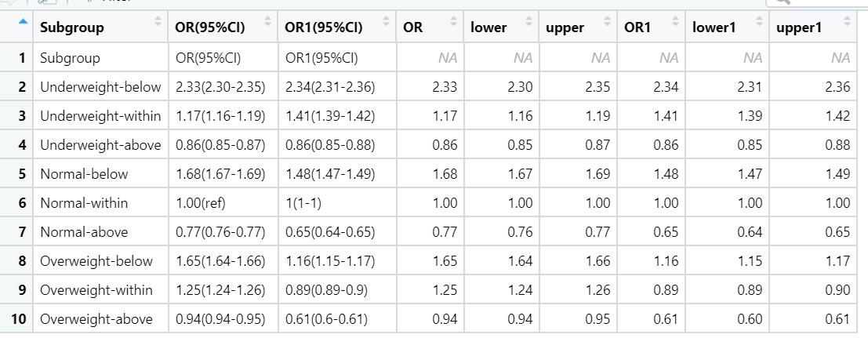Click the Normal-within subgroup cell

tap(84, 203)
